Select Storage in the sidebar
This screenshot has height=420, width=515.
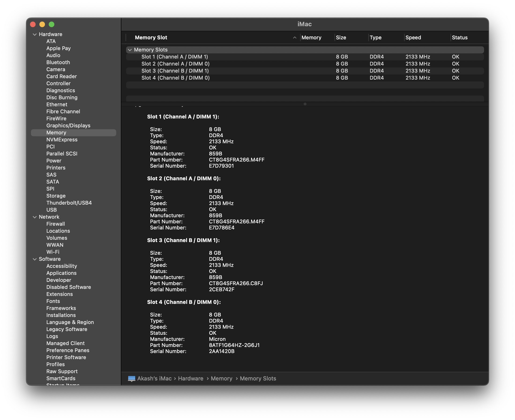coord(56,195)
